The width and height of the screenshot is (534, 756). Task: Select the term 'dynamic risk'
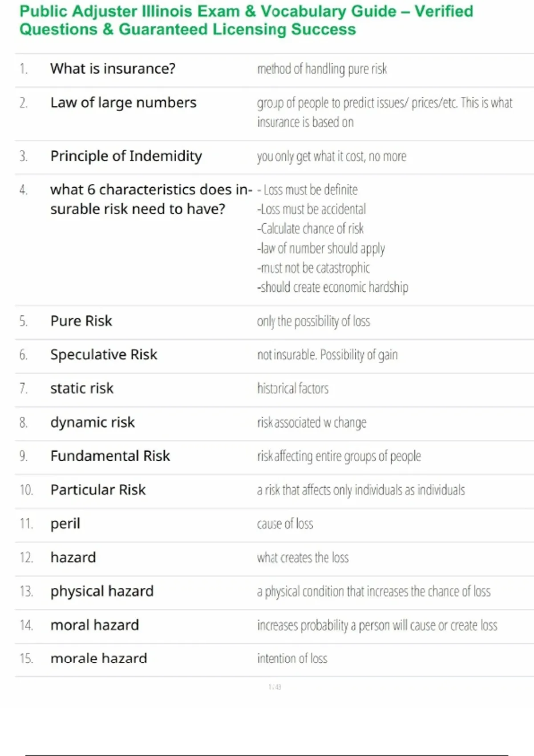click(x=93, y=422)
